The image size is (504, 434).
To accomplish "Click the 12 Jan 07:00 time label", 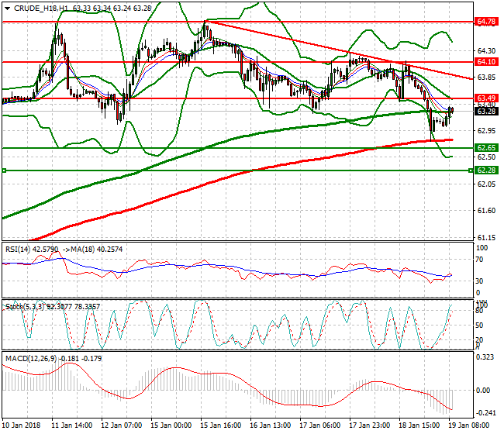I will [122, 425].
